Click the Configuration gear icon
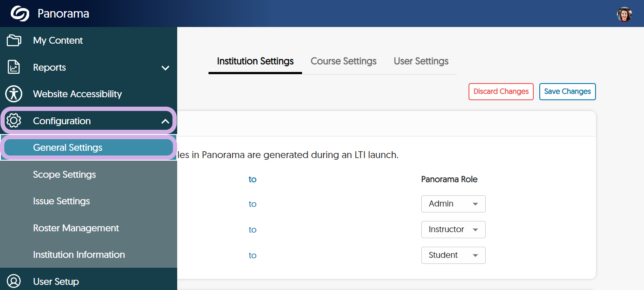 pos(14,121)
